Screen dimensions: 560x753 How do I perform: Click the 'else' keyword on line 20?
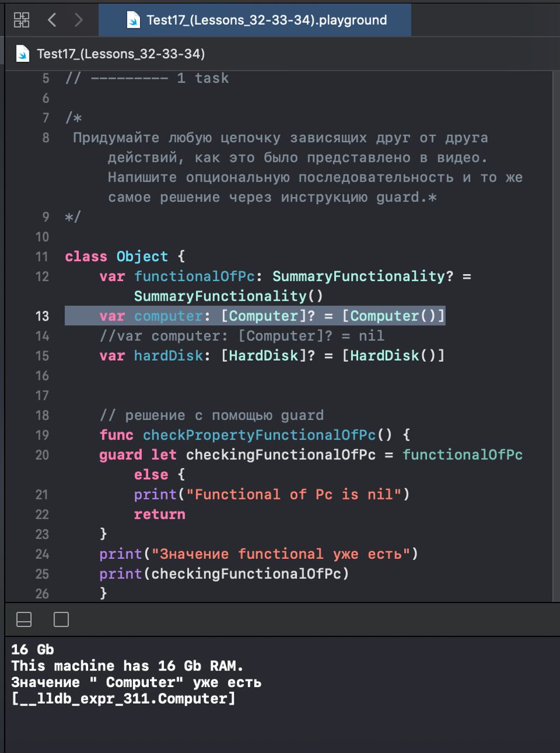(151, 475)
